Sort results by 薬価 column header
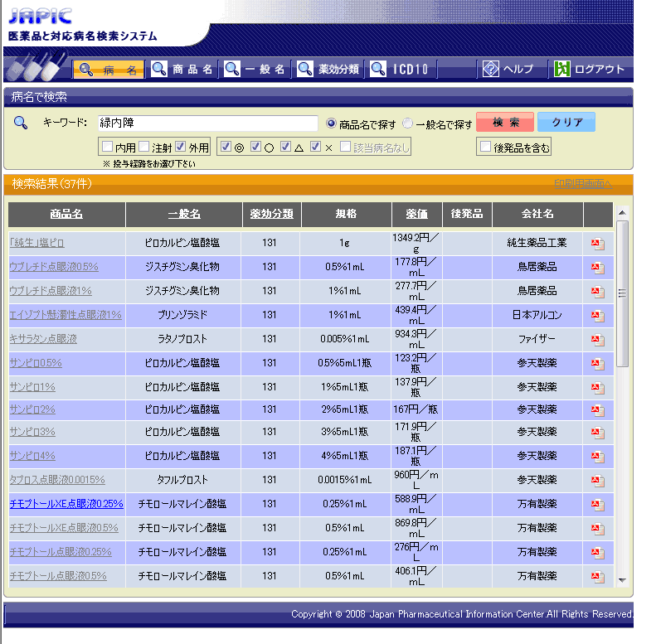Screen dimensions: 661x644 coord(416,215)
